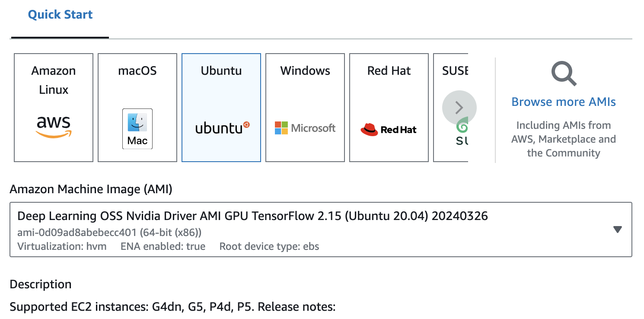Viewport: 644px width, 319px height.
Task: Click the Supported EC2 instances text
Action: tap(173, 307)
